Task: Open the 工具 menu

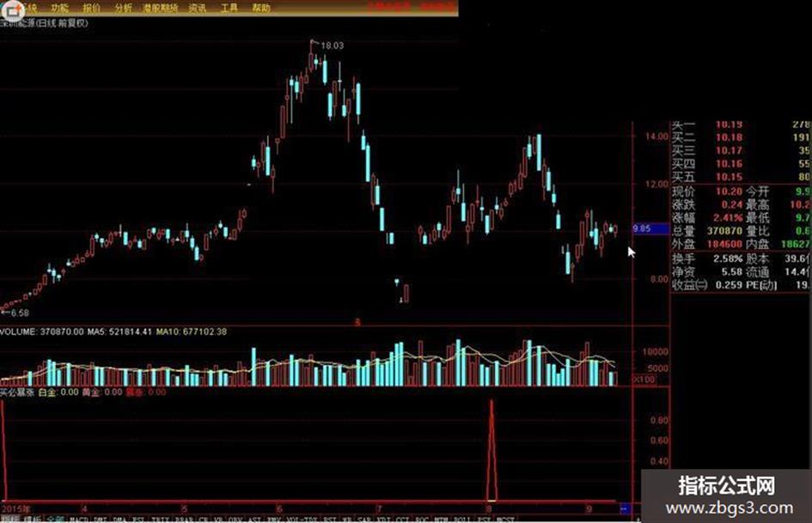Action: pos(229,8)
